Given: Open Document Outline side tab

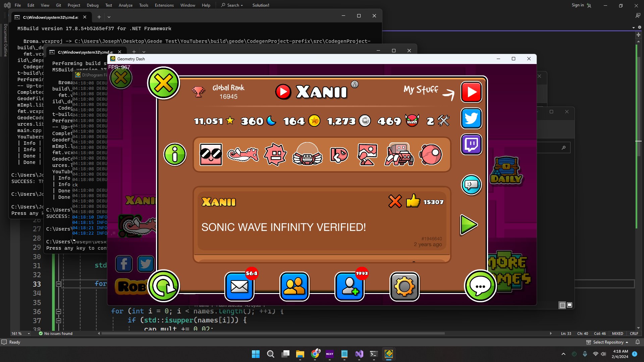Looking at the screenshot, I should (5, 40).
